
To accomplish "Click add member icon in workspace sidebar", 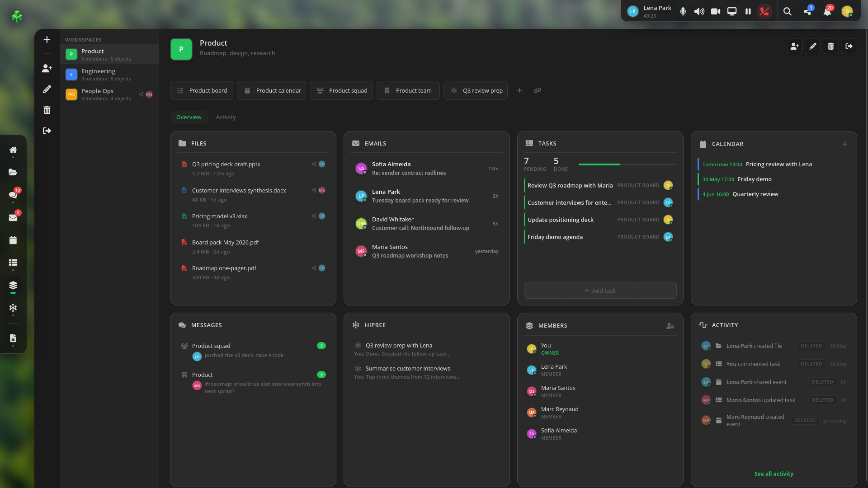I will point(47,68).
